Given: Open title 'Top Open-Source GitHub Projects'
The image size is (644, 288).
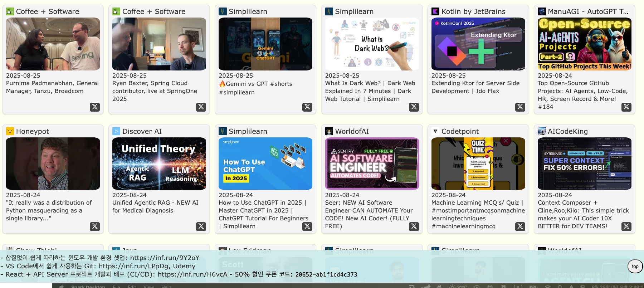Looking at the screenshot, I should click(582, 95).
